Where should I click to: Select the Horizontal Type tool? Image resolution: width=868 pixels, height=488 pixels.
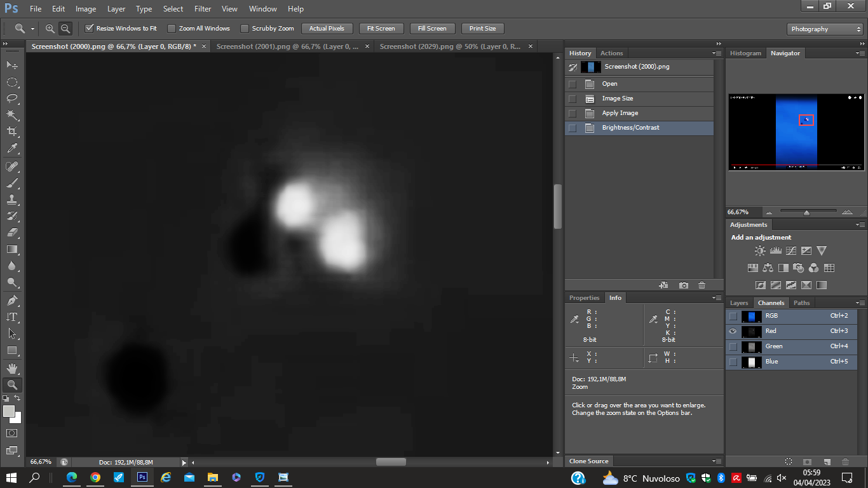[x=12, y=316]
